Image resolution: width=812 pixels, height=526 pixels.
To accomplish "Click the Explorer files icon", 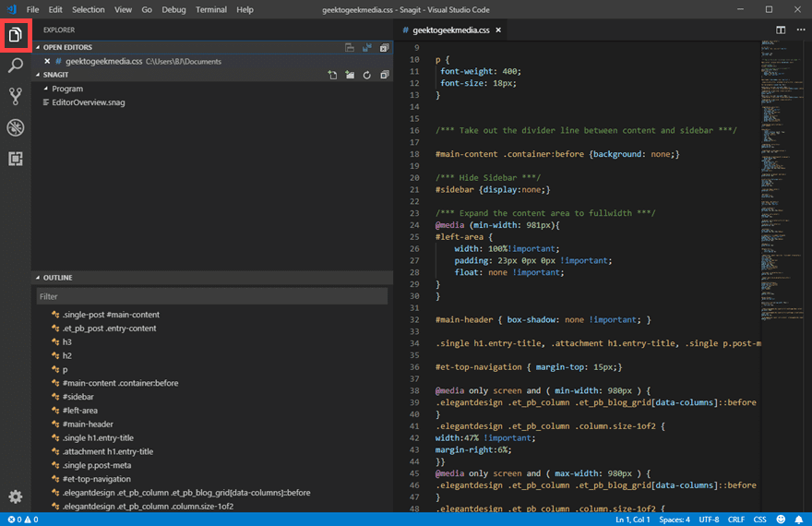I will click(16, 35).
